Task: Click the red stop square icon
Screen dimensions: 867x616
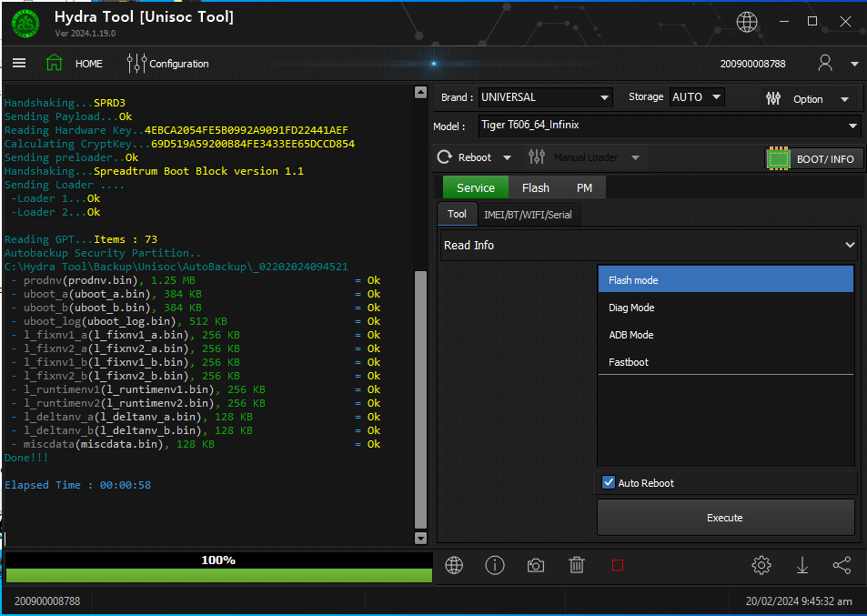Action: click(x=618, y=565)
